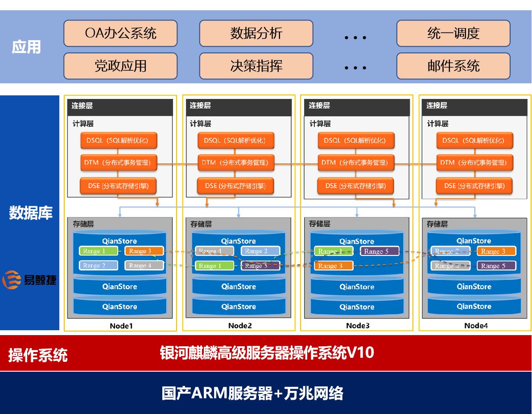Click the Node1 label
Image resolution: width=532 pixels, height=414 pixels.
tap(121, 326)
